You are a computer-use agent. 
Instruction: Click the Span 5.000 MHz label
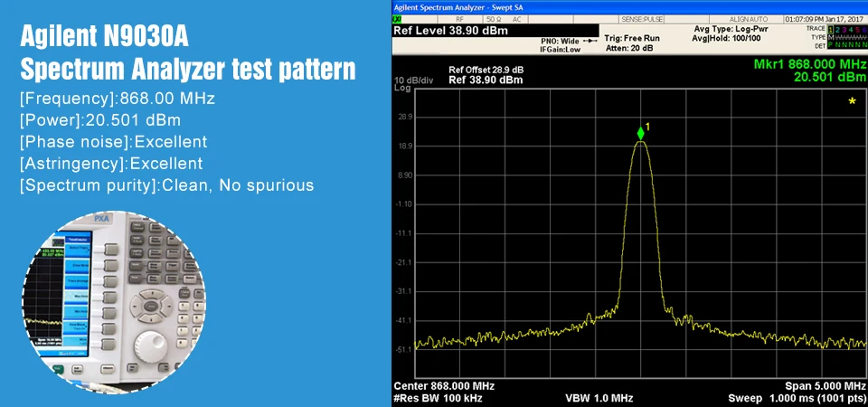[826, 386]
